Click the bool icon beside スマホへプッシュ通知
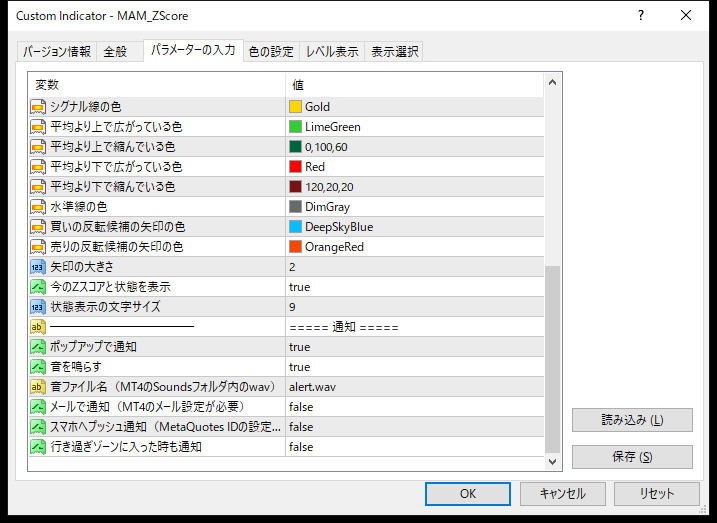 (x=38, y=427)
